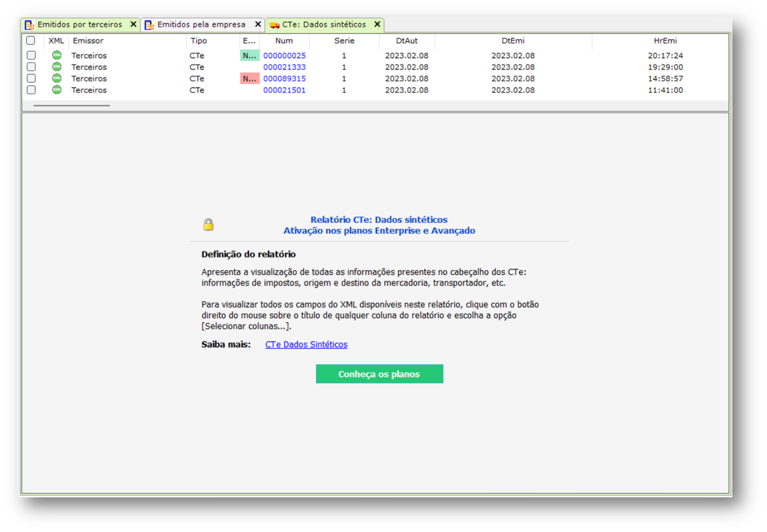Click DtAut date in the 000021333 row

pos(407,67)
